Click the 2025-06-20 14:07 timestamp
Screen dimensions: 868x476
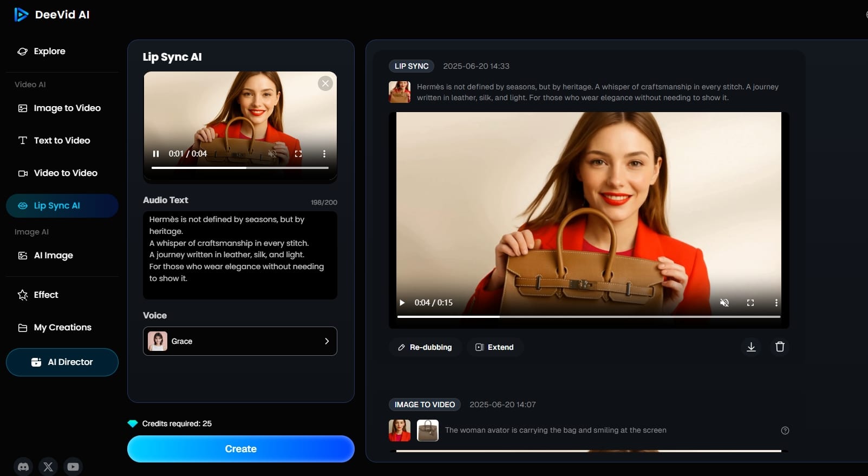click(502, 405)
